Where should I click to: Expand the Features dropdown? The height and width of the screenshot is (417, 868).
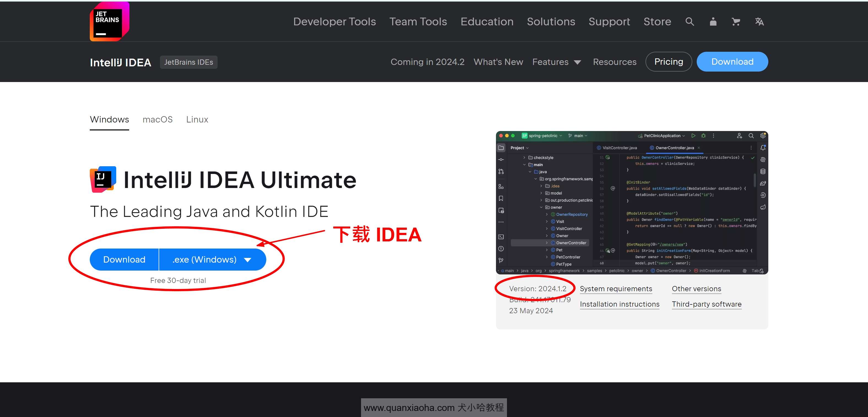click(x=556, y=62)
